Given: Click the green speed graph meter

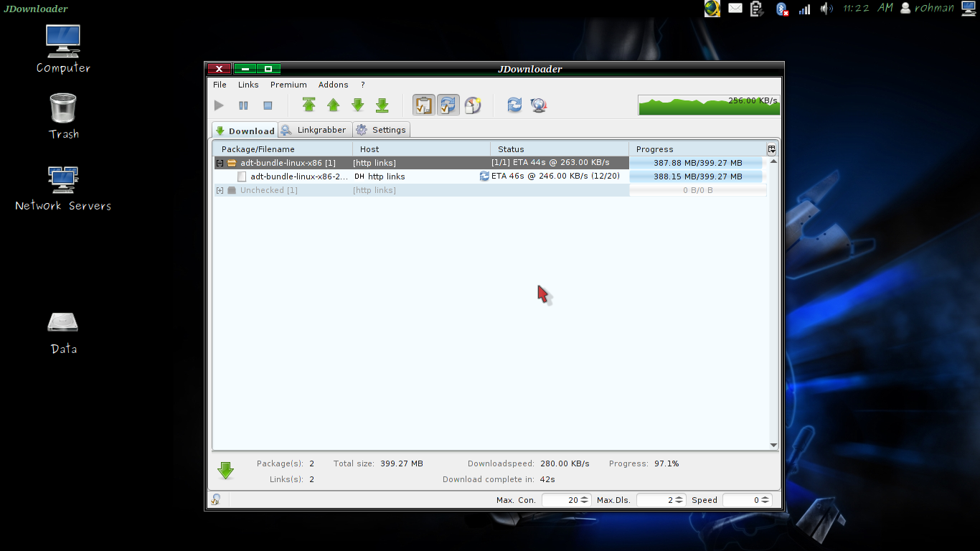Looking at the screenshot, I should point(709,105).
